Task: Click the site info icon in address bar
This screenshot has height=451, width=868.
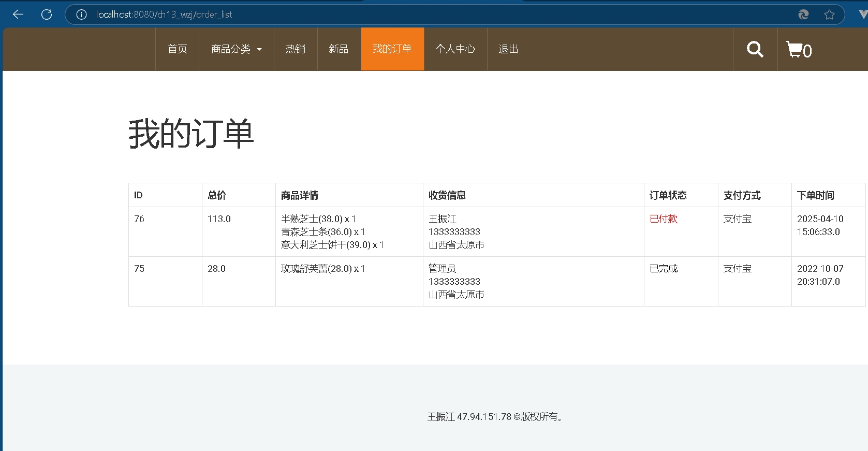Action: (81, 14)
